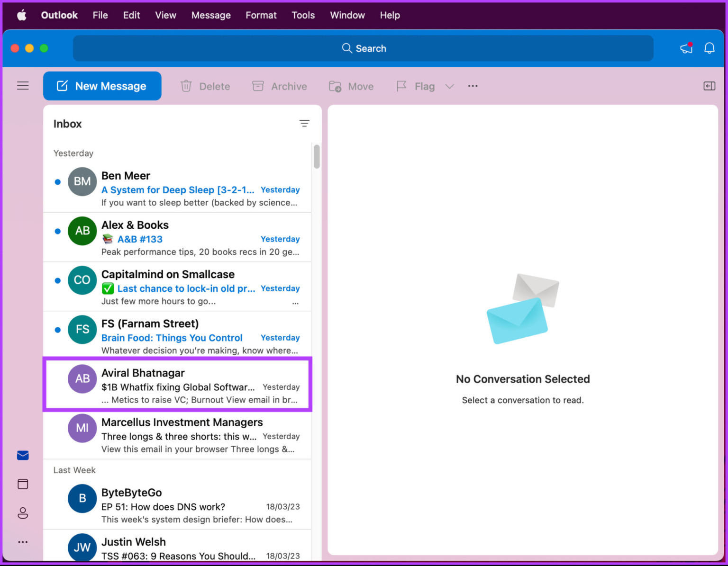
Task: Mark Capitalmind email read via blue dot
Action: (57, 280)
